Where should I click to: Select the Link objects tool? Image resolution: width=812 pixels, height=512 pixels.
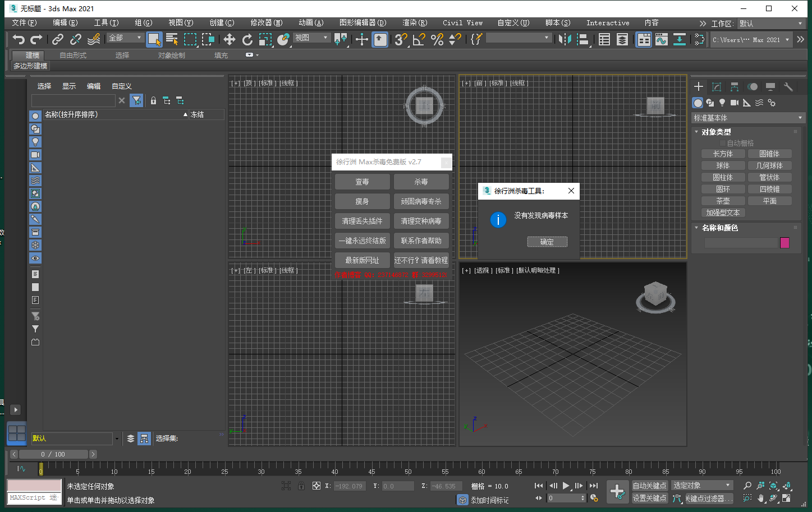point(57,39)
